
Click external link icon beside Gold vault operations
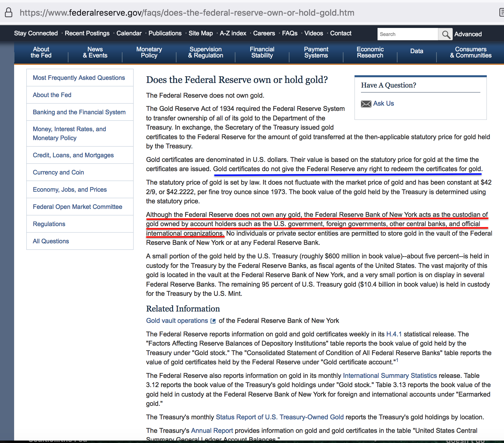point(213,321)
